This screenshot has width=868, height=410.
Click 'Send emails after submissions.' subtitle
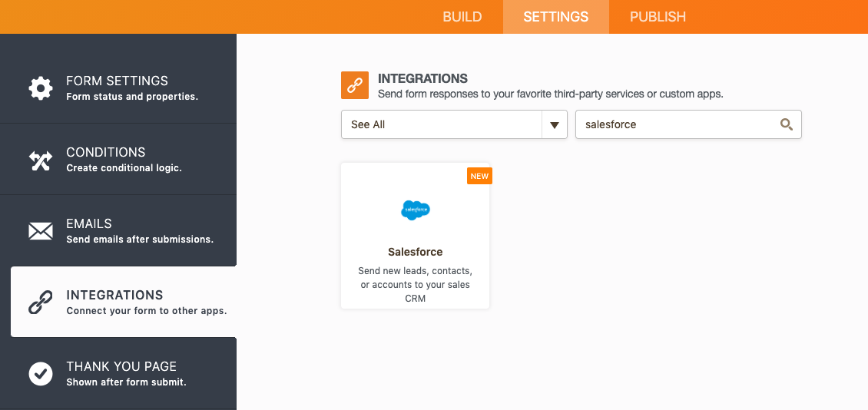click(x=140, y=240)
